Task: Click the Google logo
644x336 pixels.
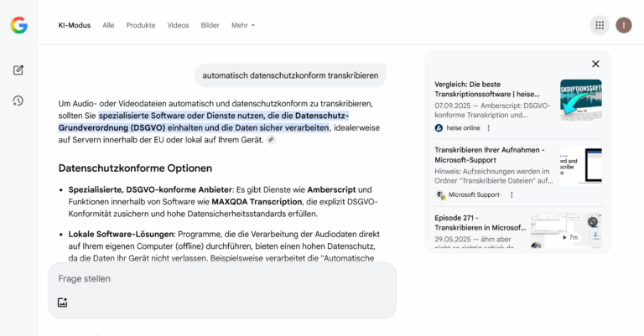Action: (x=18, y=25)
